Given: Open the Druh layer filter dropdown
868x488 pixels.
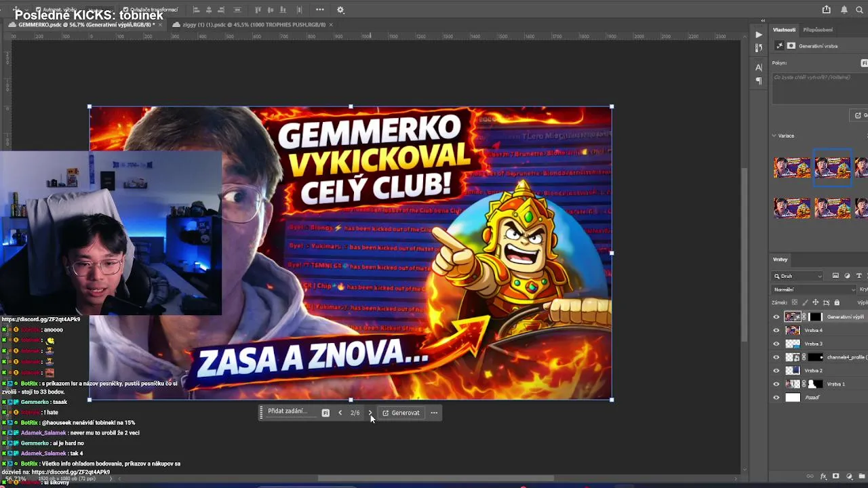Looking at the screenshot, I should click(797, 276).
